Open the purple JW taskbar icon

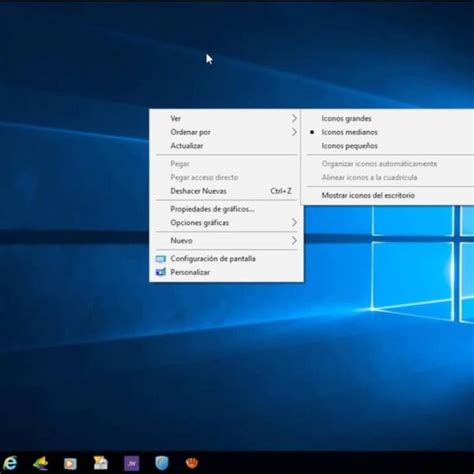(132, 463)
